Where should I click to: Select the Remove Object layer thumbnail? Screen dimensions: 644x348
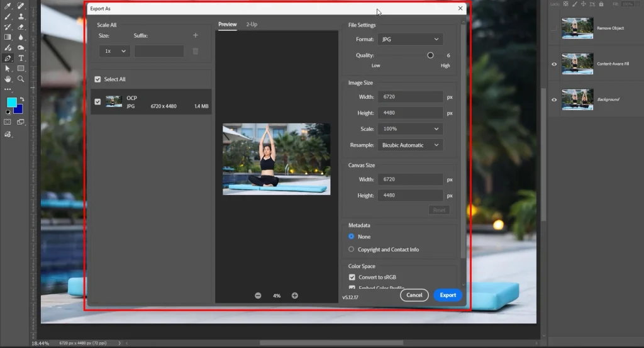pyautogui.click(x=577, y=28)
